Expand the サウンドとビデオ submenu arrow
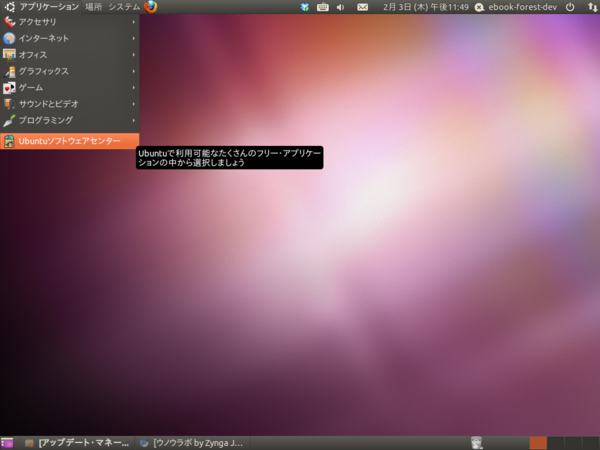600x450 pixels. [x=134, y=104]
